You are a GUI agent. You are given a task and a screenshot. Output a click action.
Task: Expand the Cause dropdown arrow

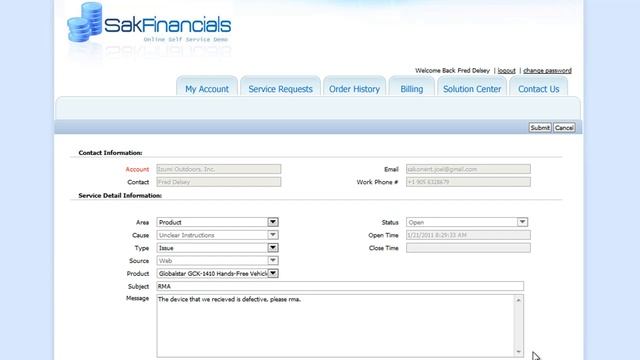pos(273,235)
